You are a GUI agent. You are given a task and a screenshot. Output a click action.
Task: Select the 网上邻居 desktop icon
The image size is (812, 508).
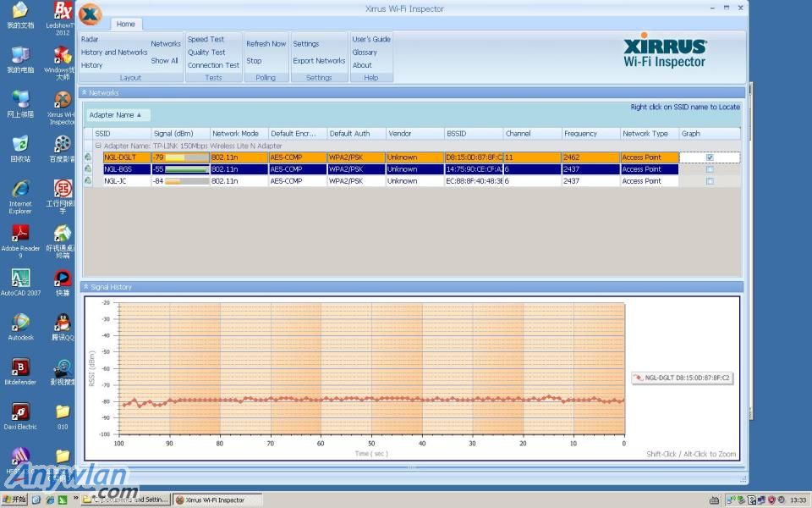[20, 103]
